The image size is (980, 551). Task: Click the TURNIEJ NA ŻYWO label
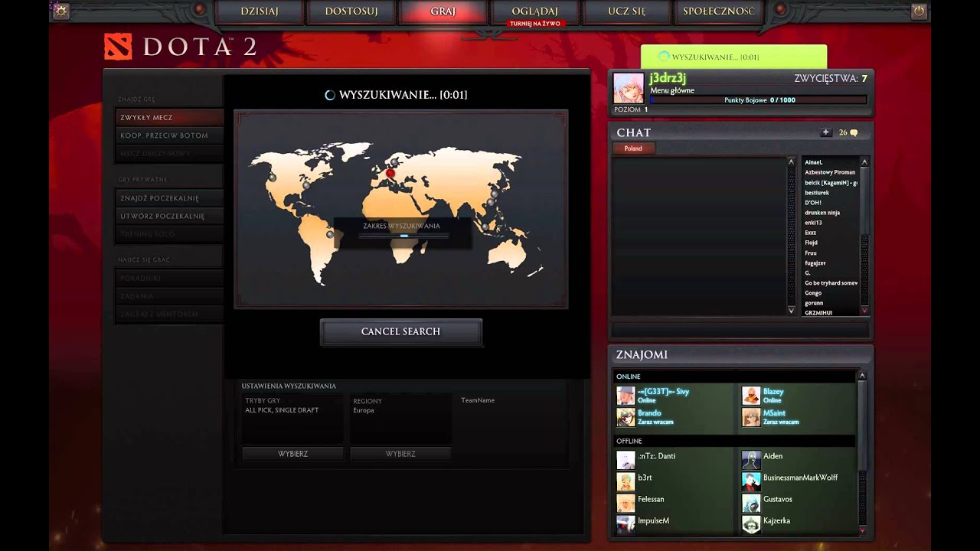click(534, 24)
